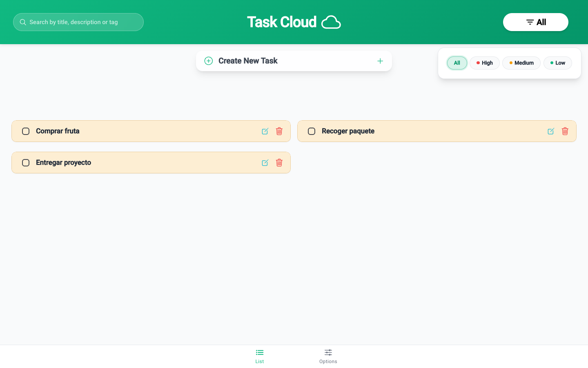Edit the Entregar proyecto task
This screenshot has width=588, height=368.
(265, 163)
